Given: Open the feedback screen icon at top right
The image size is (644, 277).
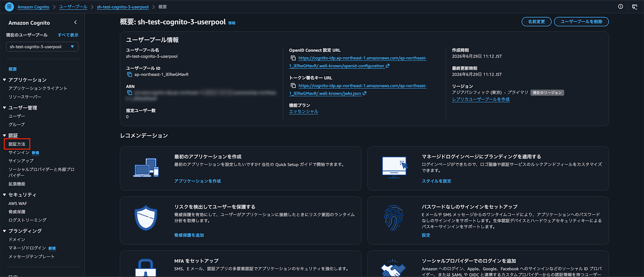Looking at the screenshot, I should coord(635,7).
